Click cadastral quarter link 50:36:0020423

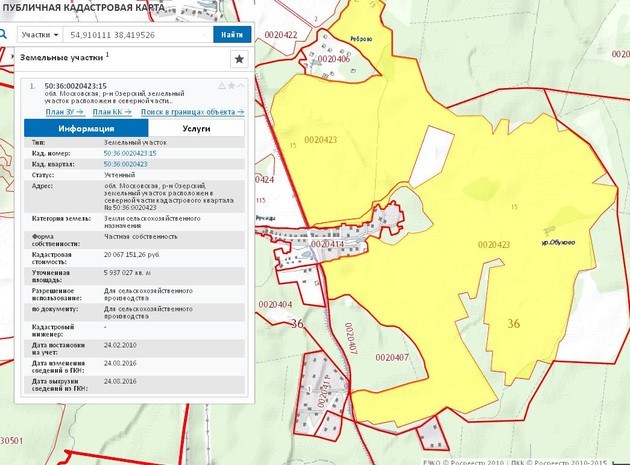[x=125, y=164]
